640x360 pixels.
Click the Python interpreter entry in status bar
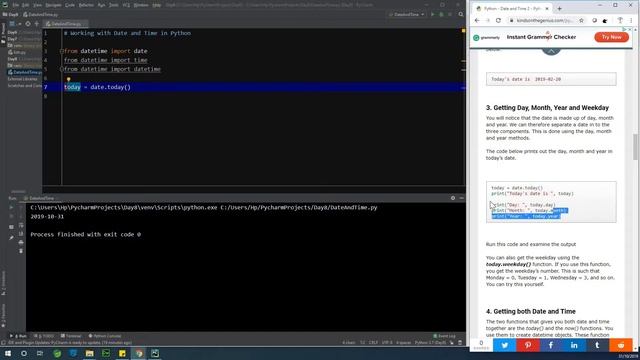click(430, 342)
